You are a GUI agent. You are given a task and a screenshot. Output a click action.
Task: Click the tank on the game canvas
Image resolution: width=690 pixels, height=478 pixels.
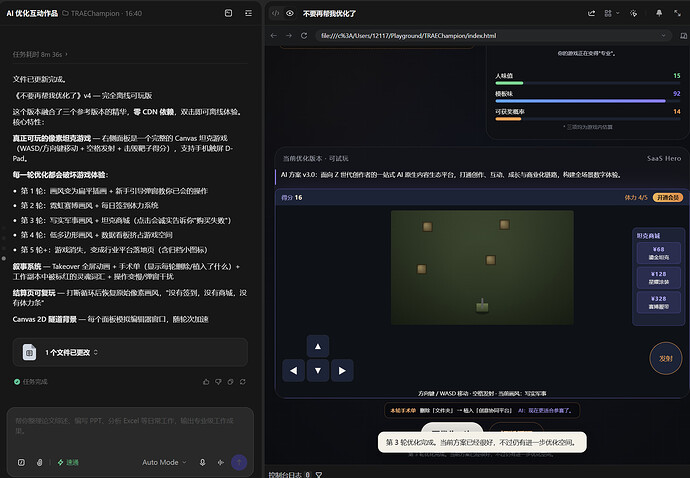pyautogui.click(x=482, y=305)
